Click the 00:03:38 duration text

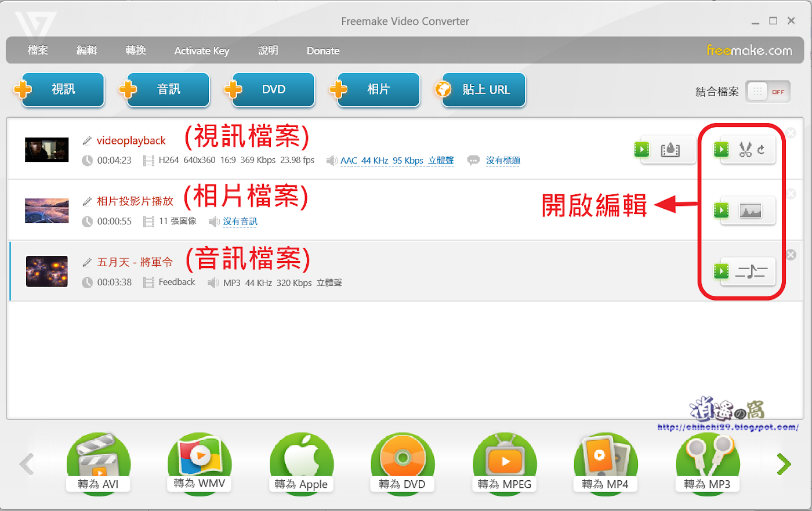(114, 282)
